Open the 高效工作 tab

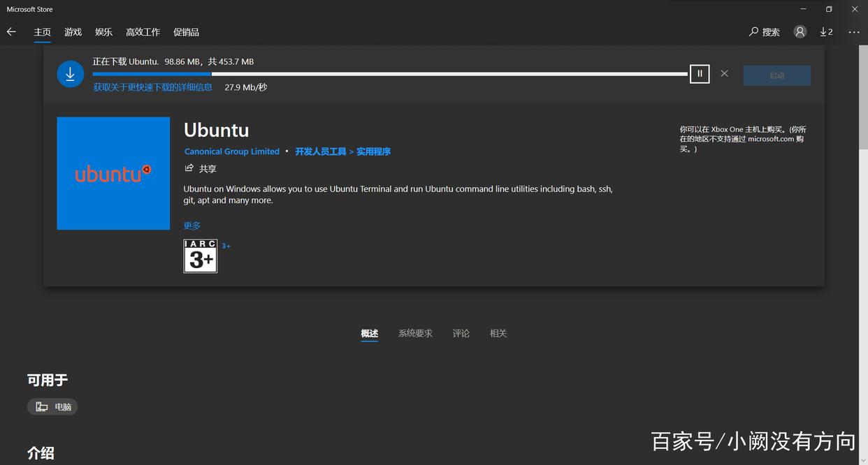coord(143,32)
